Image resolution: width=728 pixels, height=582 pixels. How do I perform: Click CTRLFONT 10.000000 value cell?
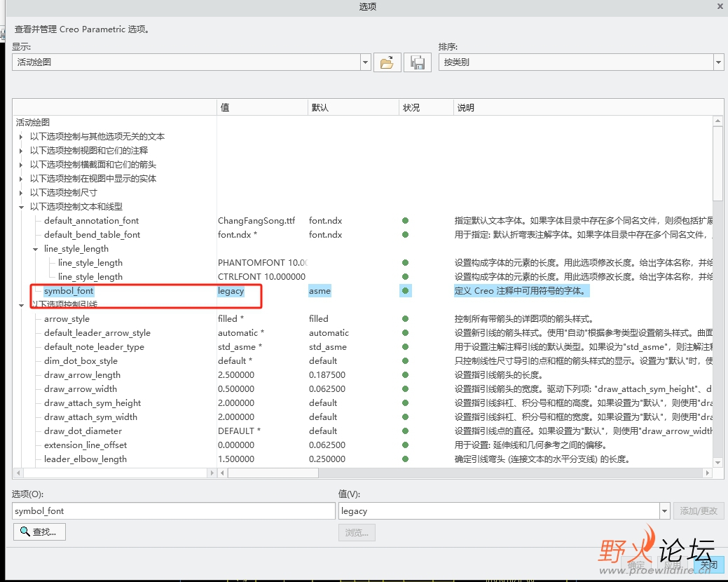[261, 276]
